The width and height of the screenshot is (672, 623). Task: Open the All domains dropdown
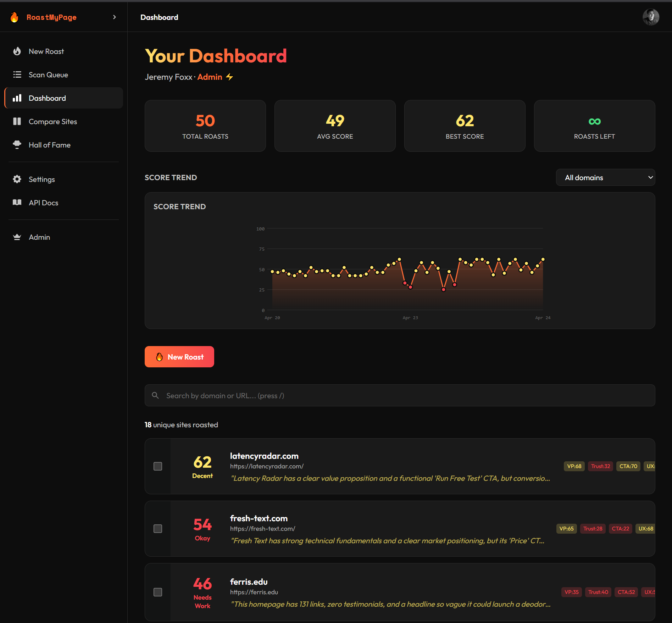[x=605, y=178]
